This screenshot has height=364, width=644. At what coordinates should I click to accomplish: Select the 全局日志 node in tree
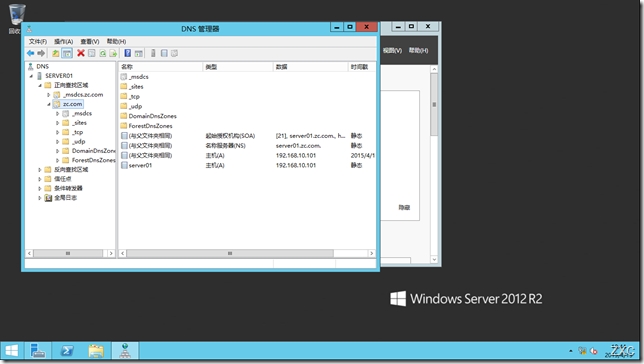65,198
